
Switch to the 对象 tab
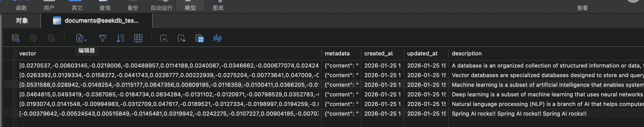coord(22,21)
